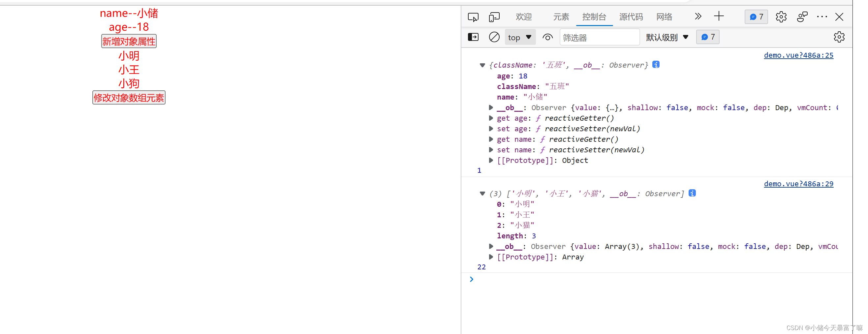Viewport: 868px width, 334px height.
Task: Switch to the 元素 tab
Action: (561, 17)
